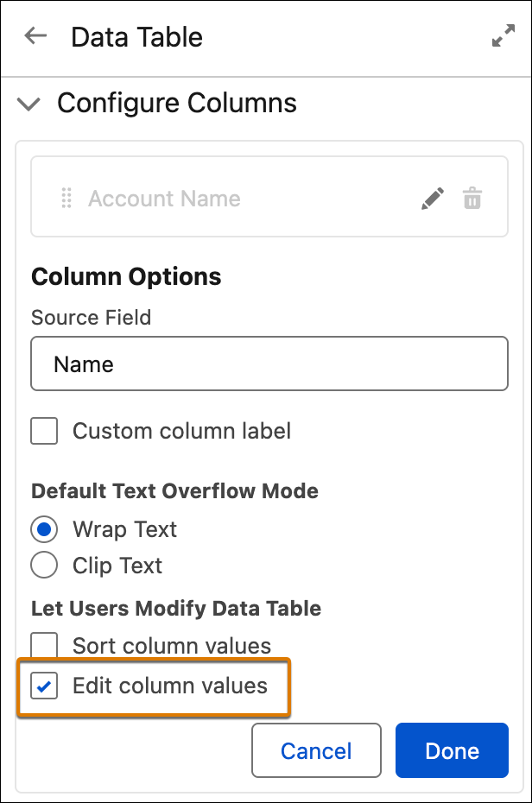The height and width of the screenshot is (803, 532).
Task: Click the Source Field label
Action: [x=92, y=318]
